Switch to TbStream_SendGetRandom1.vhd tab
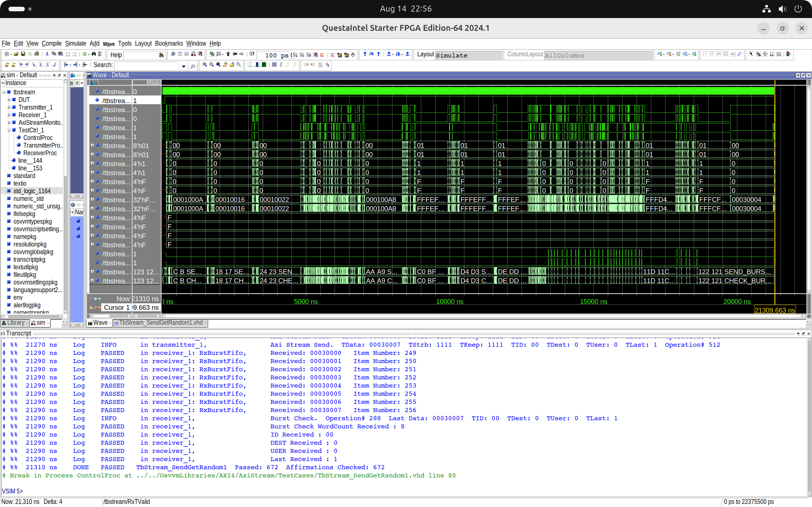This screenshot has height=507, width=812. coord(161,323)
